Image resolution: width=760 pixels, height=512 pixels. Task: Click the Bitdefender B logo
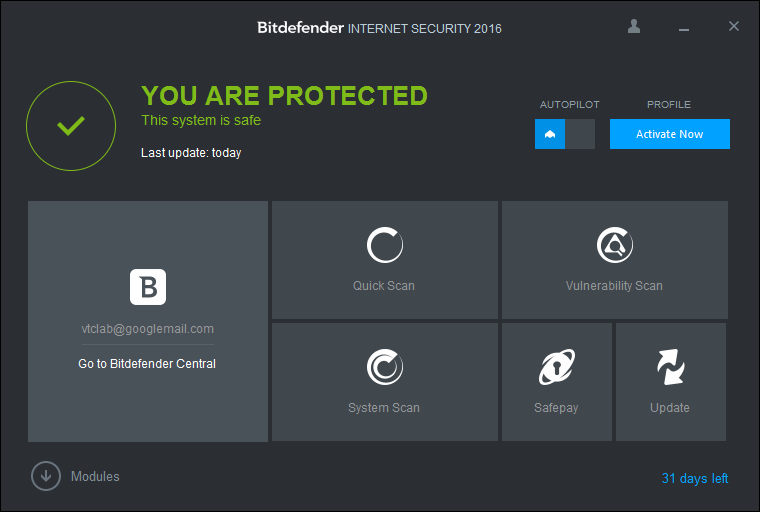tap(148, 287)
